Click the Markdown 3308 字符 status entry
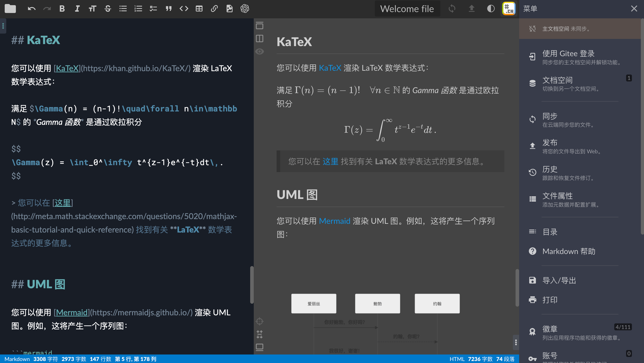Image resolution: width=644 pixels, height=363 pixels. (x=31, y=359)
